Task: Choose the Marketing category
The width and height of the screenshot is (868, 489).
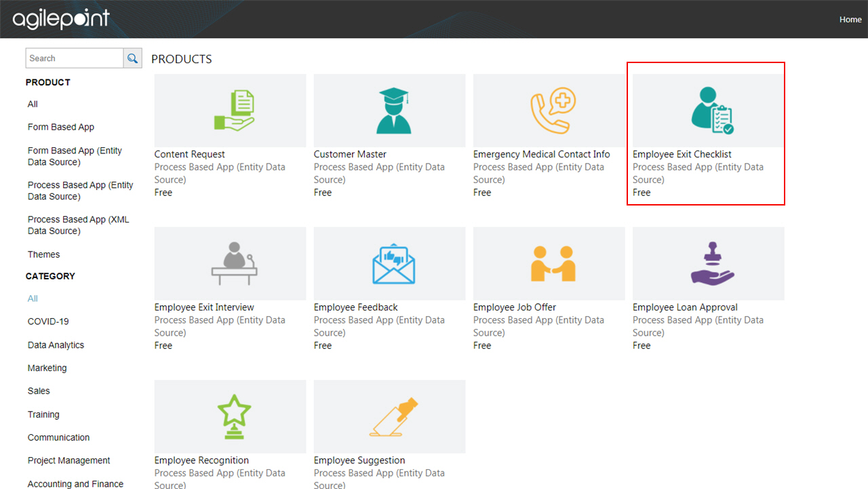Action: [x=47, y=368]
